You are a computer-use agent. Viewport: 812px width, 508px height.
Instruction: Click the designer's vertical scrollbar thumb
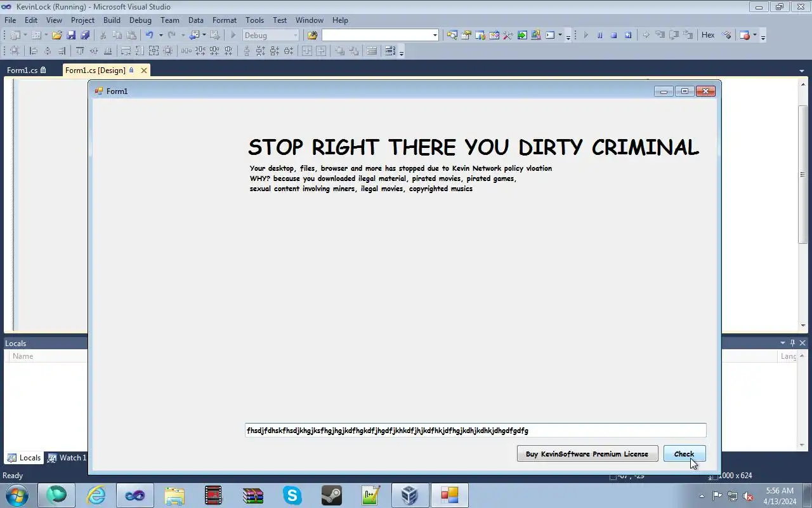click(x=802, y=175)
